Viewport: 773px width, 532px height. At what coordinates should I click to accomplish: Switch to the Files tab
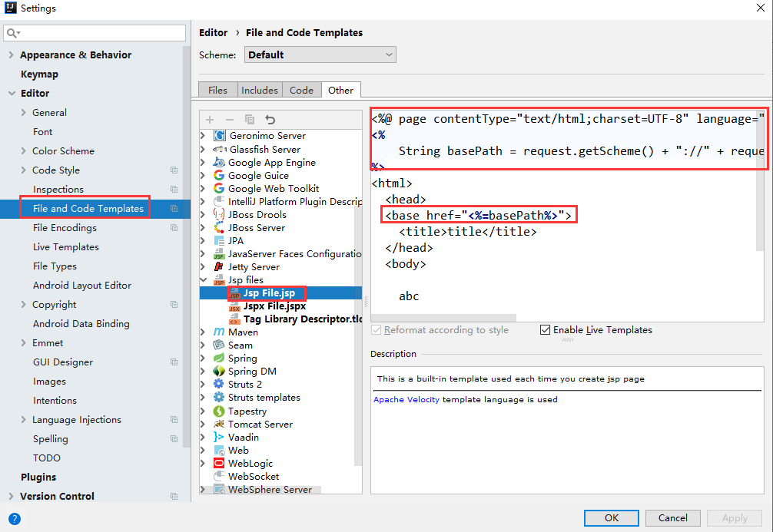coord(217,91)
